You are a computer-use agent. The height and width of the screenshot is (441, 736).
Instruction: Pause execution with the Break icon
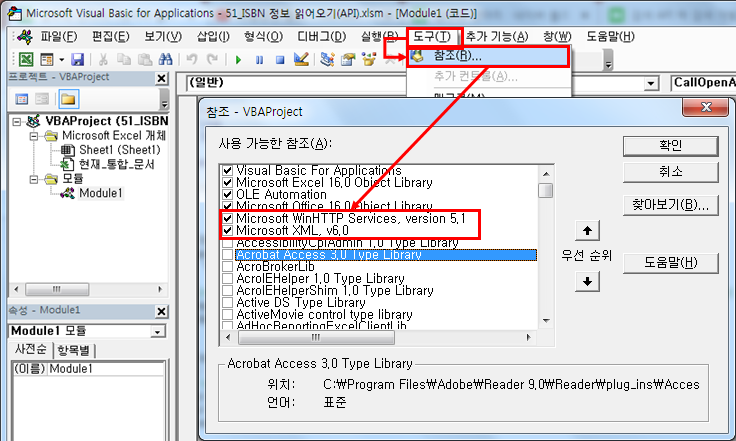tap(259, 60)
